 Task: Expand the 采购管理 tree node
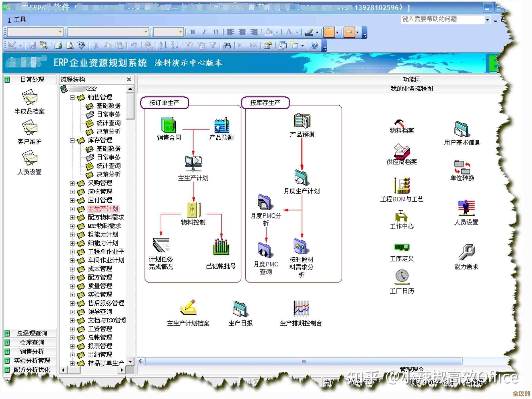click(x=72, y=183)
